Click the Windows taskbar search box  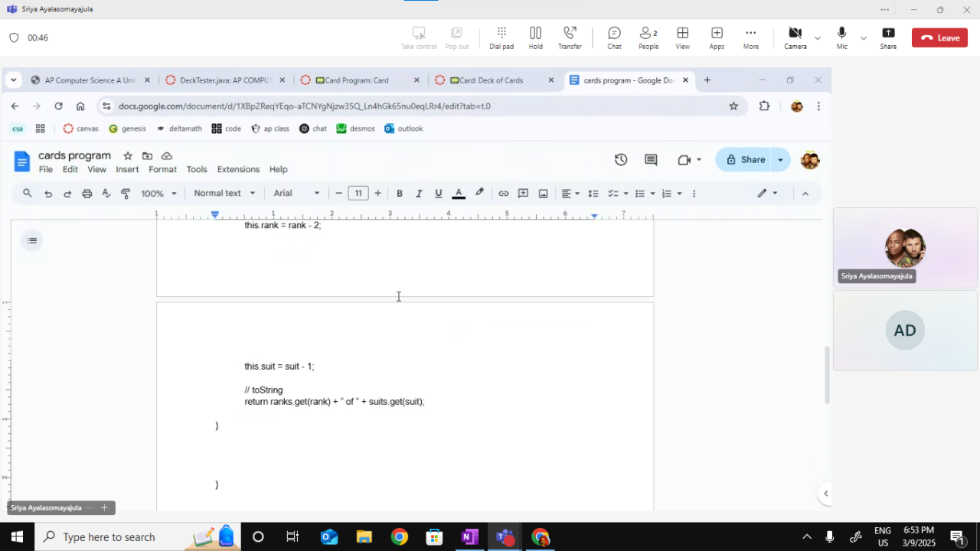[138, 537]
